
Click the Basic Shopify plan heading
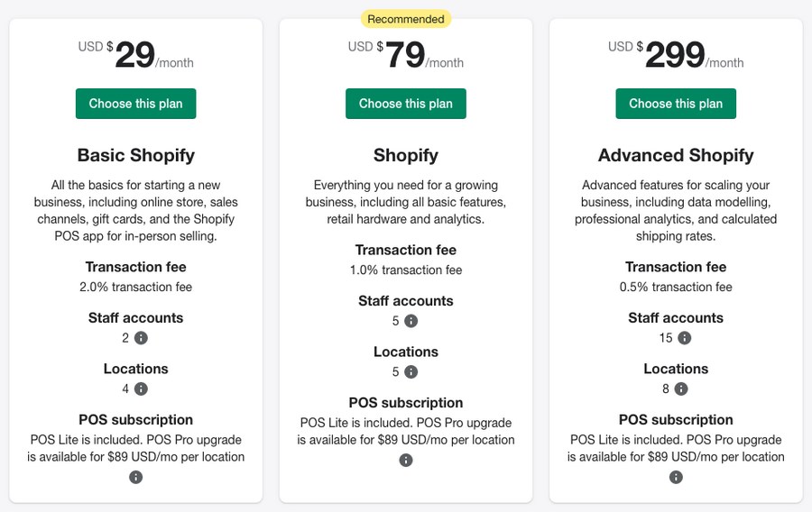pos(135,155)
